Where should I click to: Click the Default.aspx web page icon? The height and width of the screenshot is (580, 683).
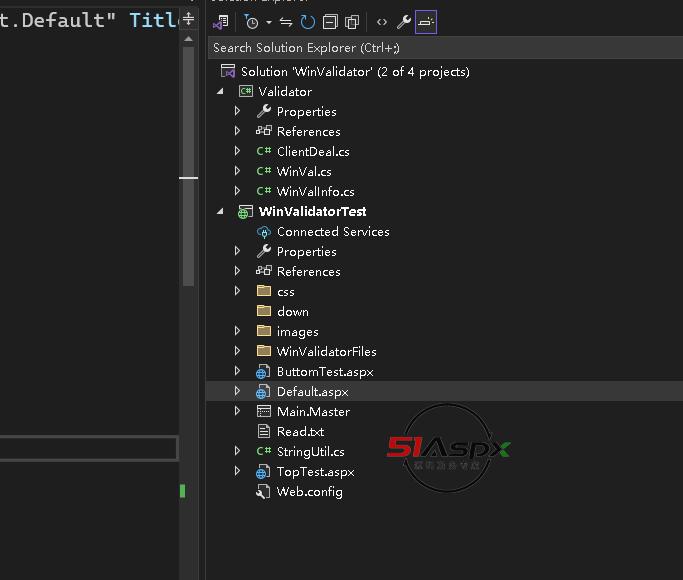tap(263, 392)
